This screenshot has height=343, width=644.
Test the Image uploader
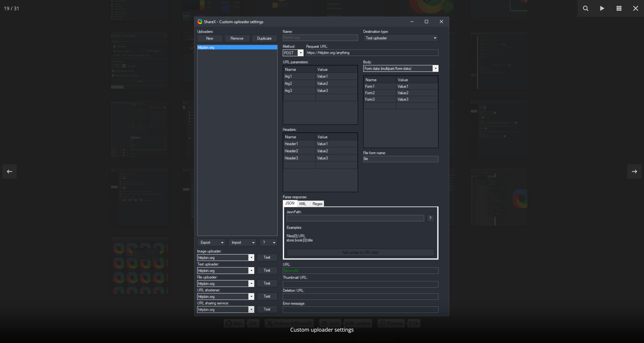[267, 257]
